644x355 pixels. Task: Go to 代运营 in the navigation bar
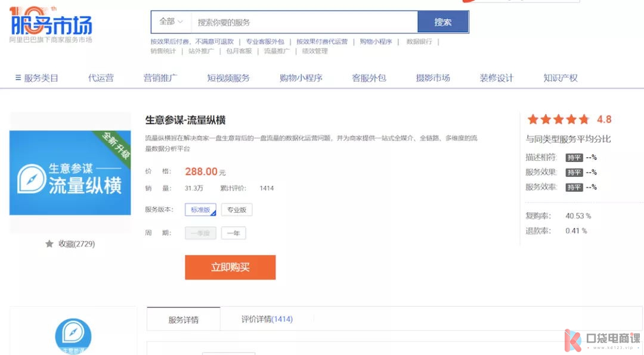(x=101, y=78)
